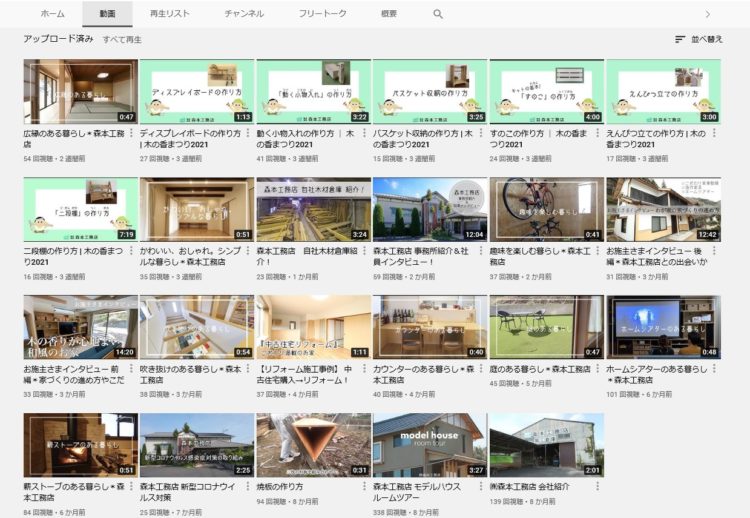The image size is (750, 518).
Task: Click the すべて再生 play all link
Action: (x=122, y=40)
